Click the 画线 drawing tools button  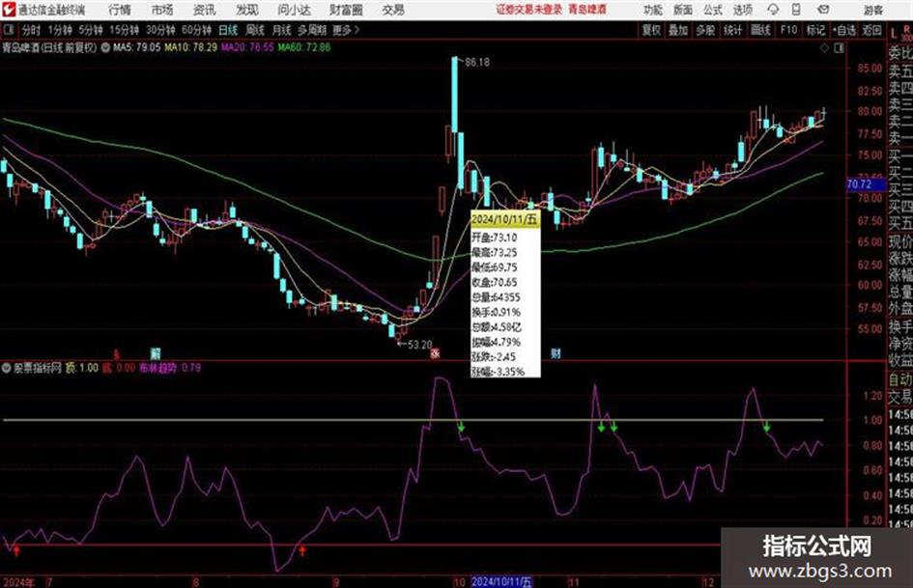click(x=760, y=30)
